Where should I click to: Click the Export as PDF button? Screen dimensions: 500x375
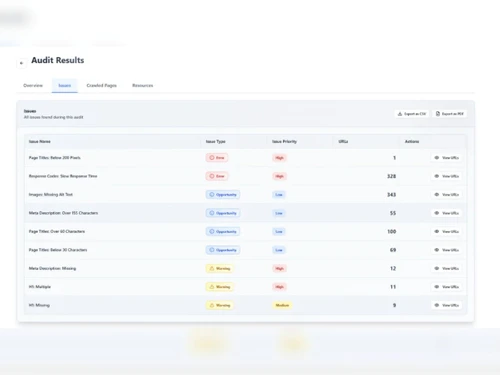(x=450, y=114)
